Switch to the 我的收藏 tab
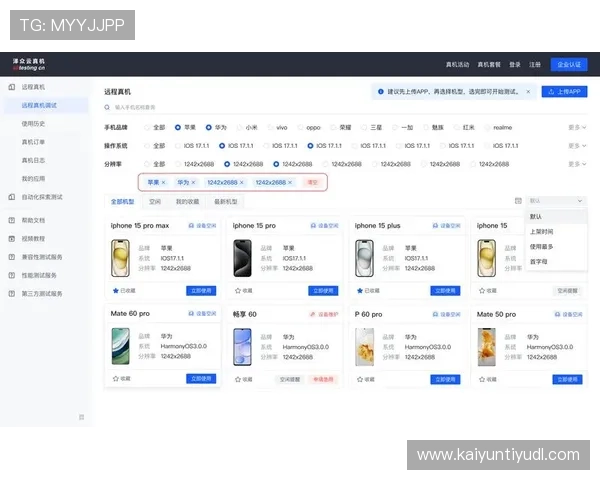The width and height of the screenshot is (600, 480). click(188, 202)
